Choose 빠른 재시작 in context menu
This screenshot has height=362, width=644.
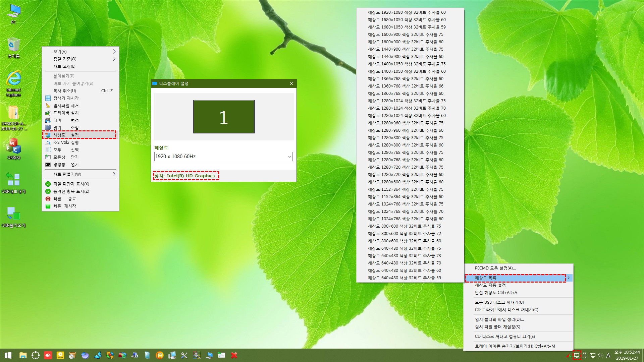(x=80, y=206)
